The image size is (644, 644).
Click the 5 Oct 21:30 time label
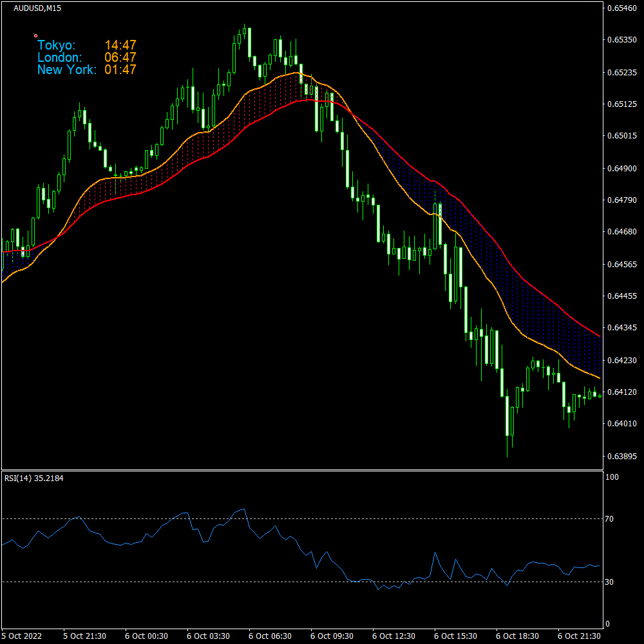coord(84,636)
